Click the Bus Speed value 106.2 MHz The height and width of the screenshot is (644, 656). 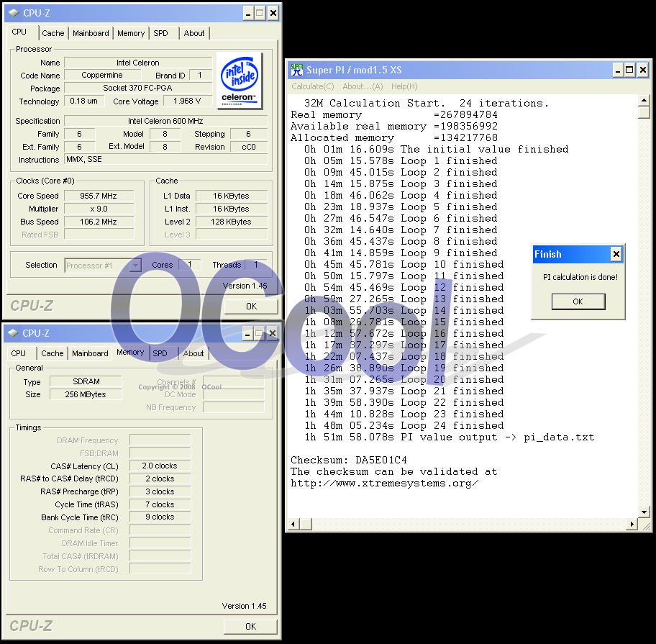pos(99,222)
